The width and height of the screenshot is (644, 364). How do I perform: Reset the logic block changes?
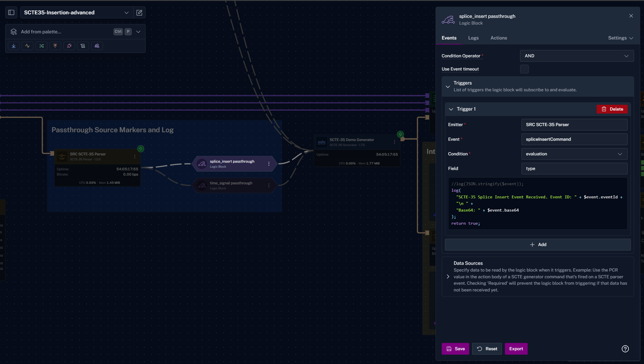click(x=487, y=349)
